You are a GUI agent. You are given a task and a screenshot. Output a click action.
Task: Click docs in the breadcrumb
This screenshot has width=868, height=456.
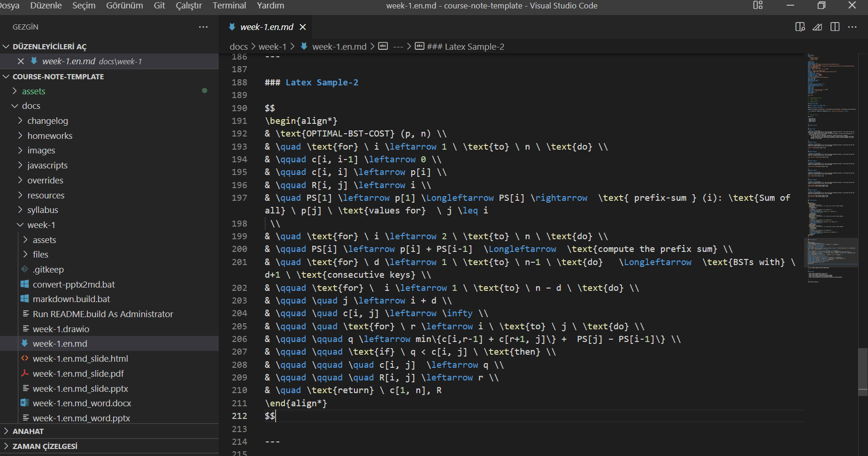pyautogui.click(x=238, y=46)
